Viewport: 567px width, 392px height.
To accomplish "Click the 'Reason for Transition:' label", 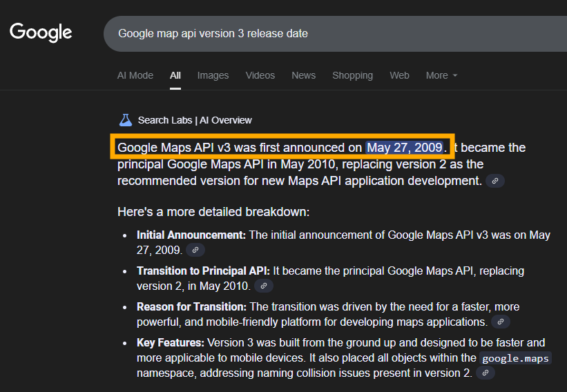I will coord(192,306).
